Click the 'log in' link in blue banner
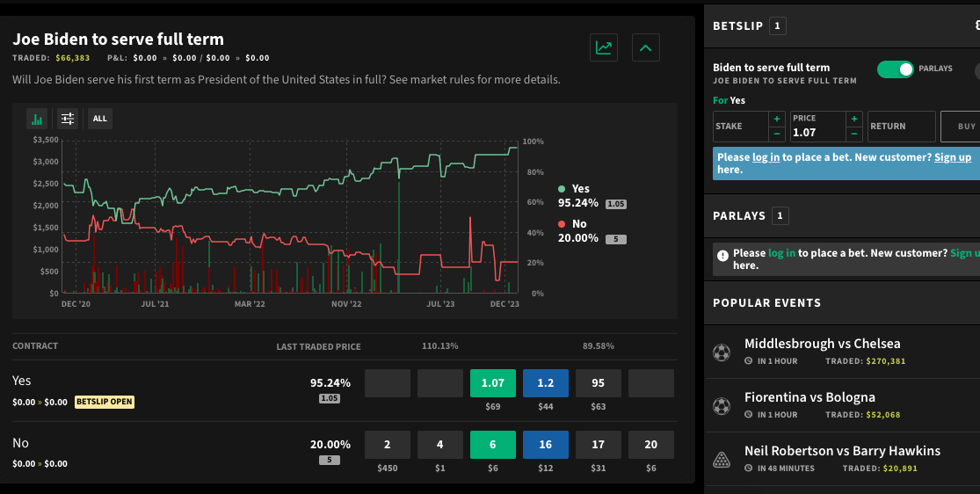980x494 pixels. pyautogui.click(x=766, y=157)
